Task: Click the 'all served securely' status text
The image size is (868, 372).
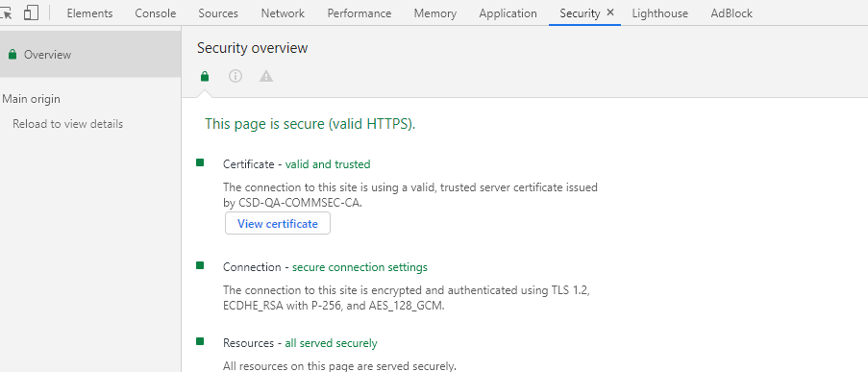Action: click(x=331, y=343)
